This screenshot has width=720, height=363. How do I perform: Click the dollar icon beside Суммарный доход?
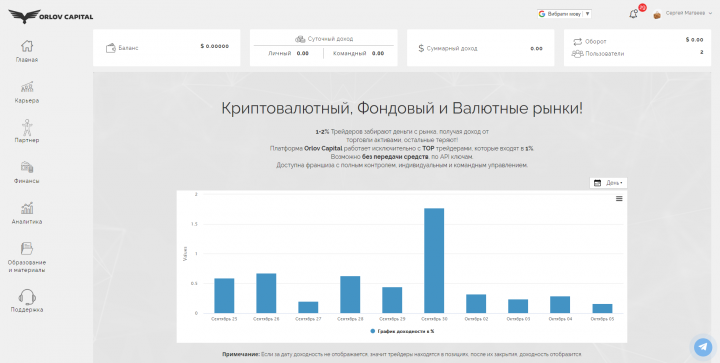click(421, 48)
